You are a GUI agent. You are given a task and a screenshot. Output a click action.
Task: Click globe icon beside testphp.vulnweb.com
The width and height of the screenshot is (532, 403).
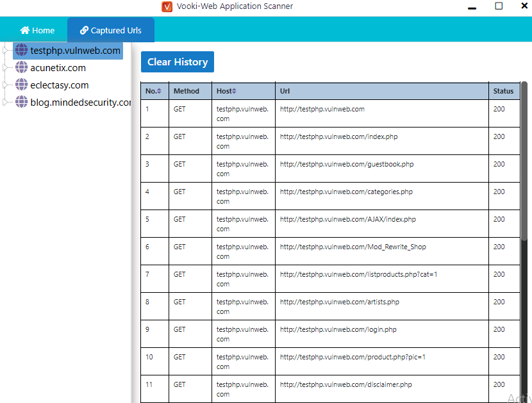[x=21, y=50]
